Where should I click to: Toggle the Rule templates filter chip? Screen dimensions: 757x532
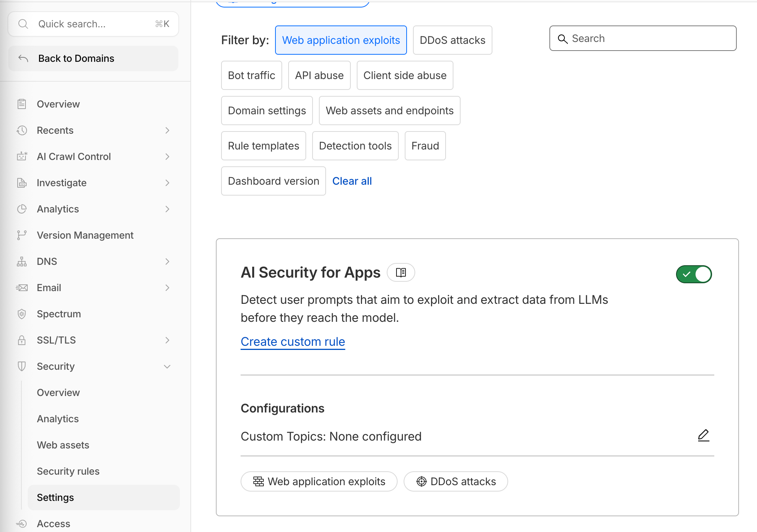(x=263, y=146)
